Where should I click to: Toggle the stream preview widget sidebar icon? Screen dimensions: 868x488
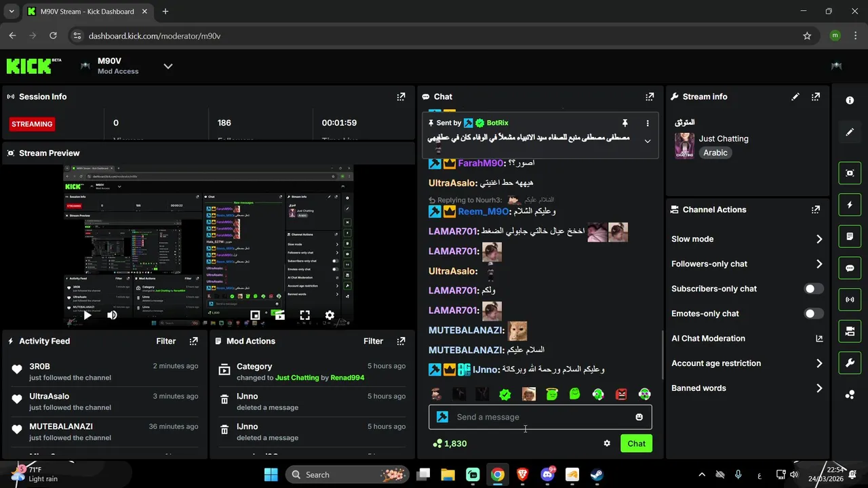(850, 173)
